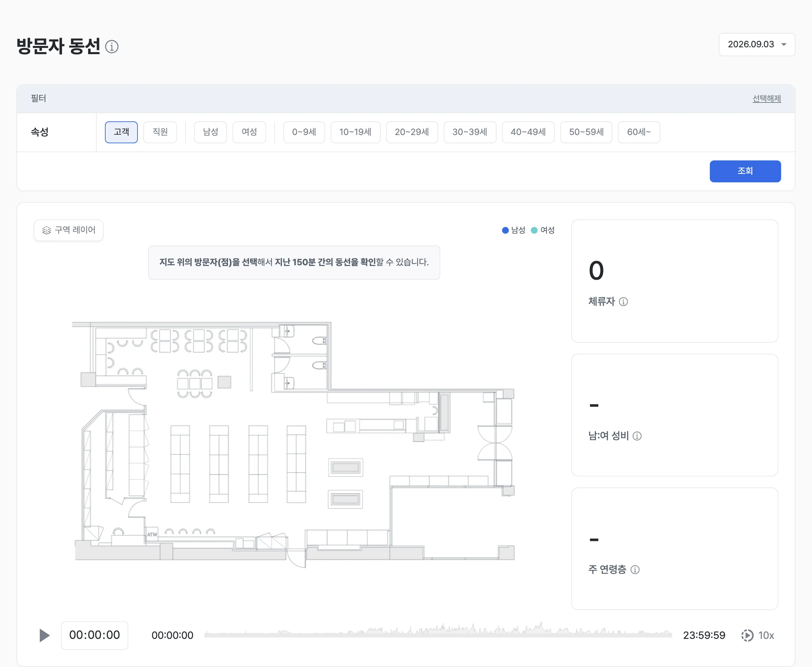Open the 구역 레이어 layer button

(x=68, y=230)
